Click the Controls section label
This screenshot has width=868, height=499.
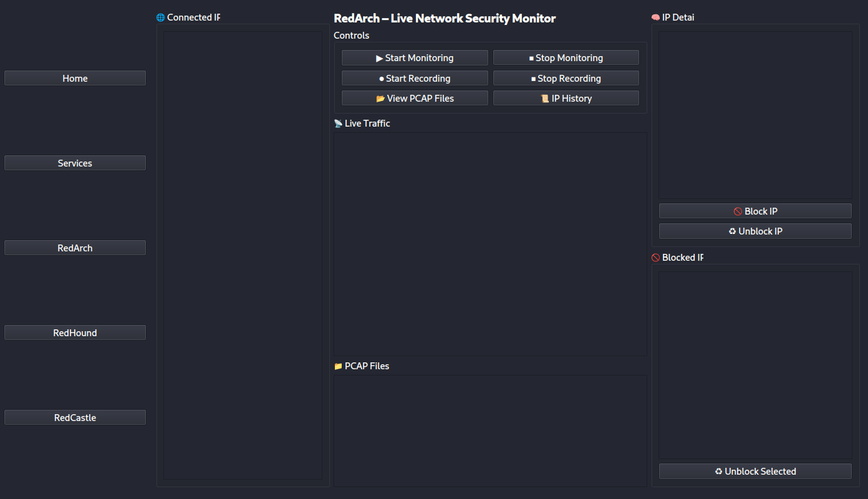click(x=351, y=36)
